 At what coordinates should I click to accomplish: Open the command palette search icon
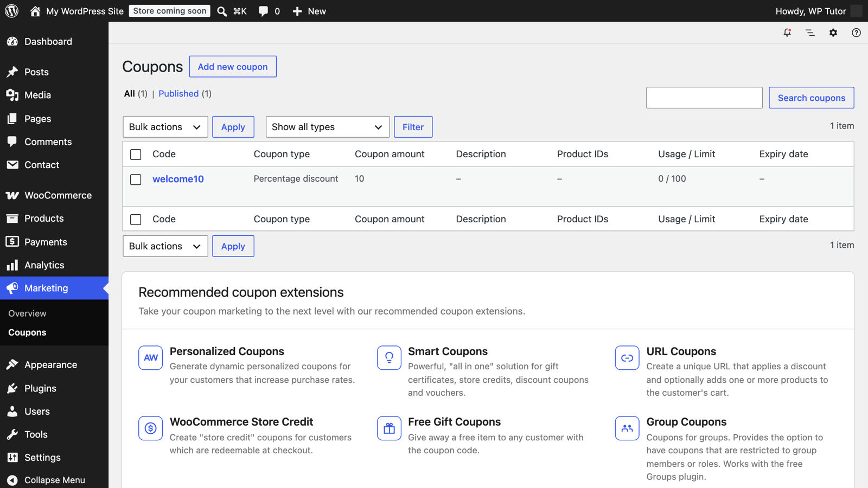(x=222, y=11)
